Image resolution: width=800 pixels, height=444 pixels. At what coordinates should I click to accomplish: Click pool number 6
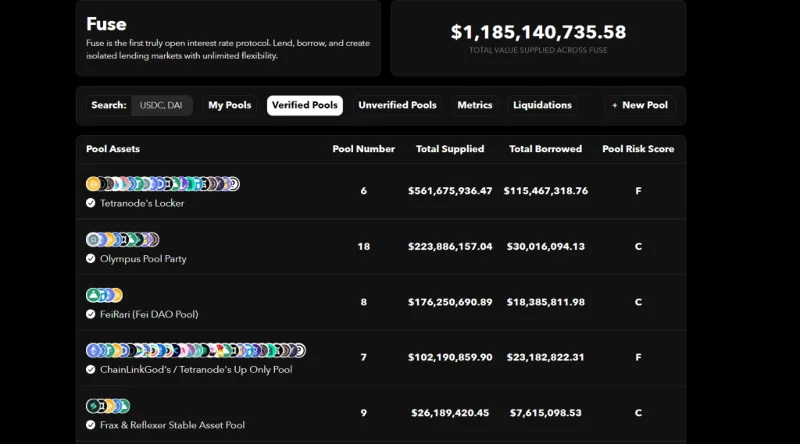364,191
